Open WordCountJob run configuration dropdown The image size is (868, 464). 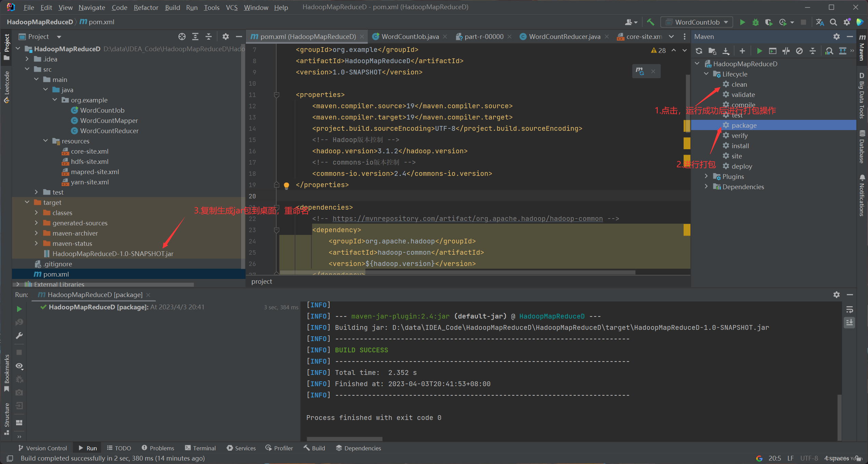pos(697,22)
